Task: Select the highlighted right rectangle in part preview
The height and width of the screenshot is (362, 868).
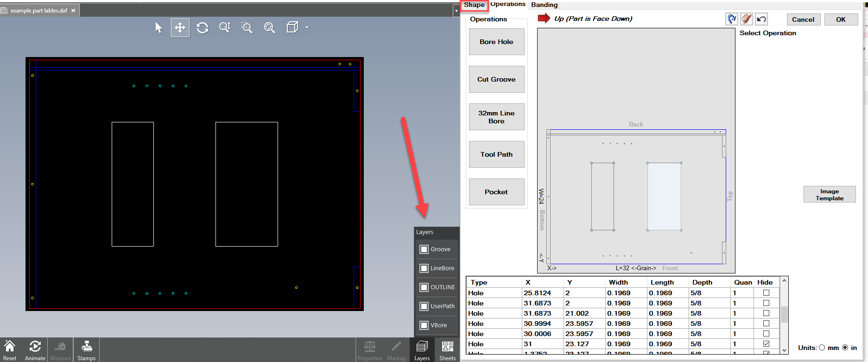Action: (664, 196)
